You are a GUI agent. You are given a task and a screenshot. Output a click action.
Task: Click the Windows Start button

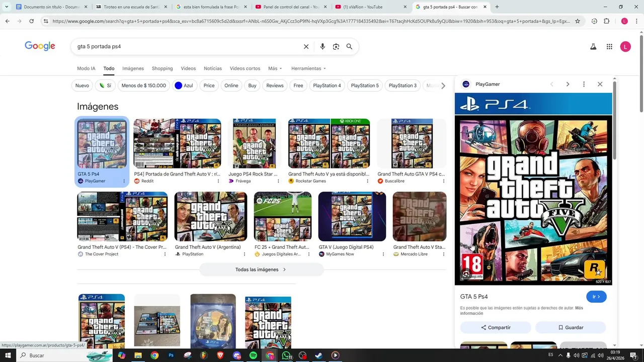[x=8, y=355]
